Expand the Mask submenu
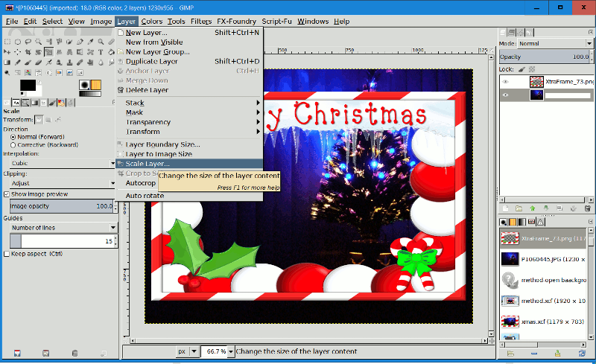Viewport: 596px width, 364px height. [x=188, y=112]
